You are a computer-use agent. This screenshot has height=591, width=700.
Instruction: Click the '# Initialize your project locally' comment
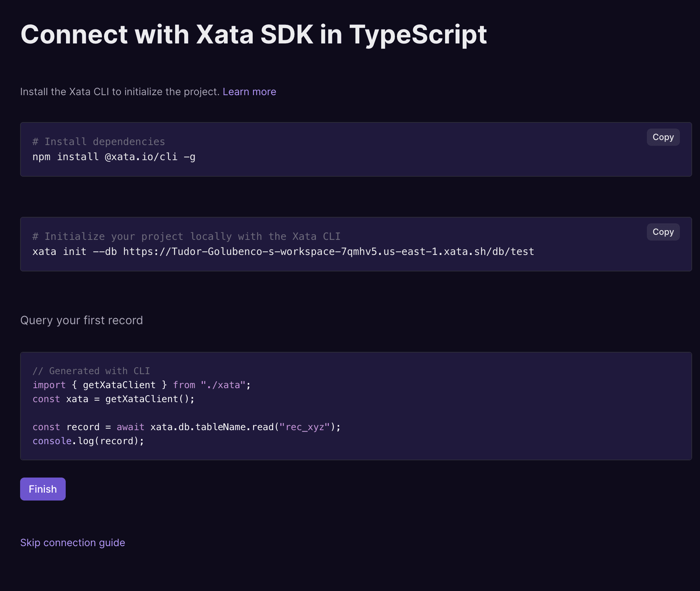coord(186,237)
